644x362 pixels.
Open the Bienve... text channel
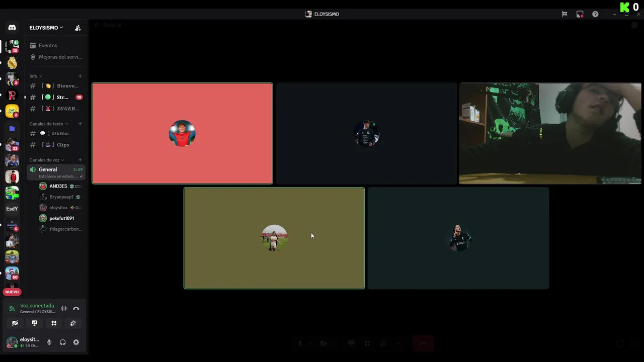point(56,86)
